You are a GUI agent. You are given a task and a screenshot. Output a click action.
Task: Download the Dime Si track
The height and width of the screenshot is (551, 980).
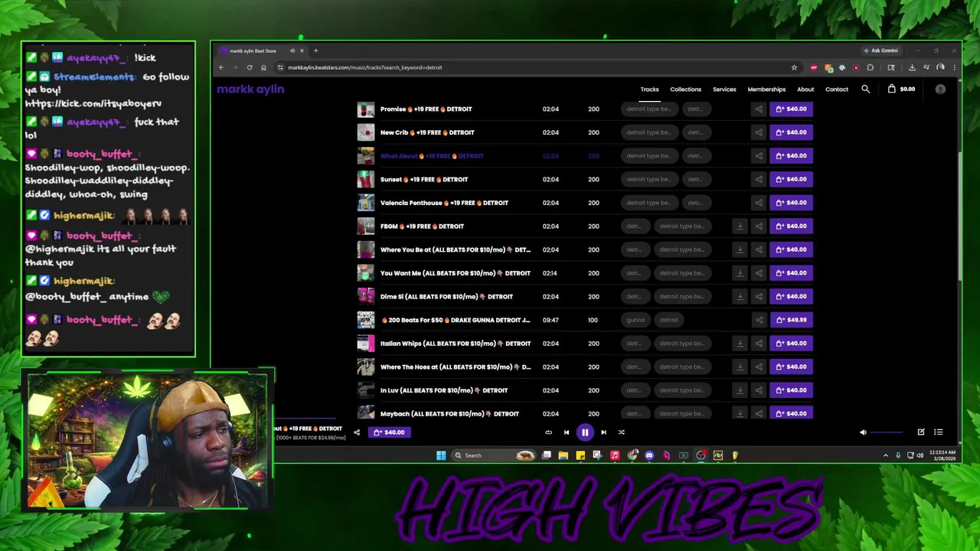point(740,296)
